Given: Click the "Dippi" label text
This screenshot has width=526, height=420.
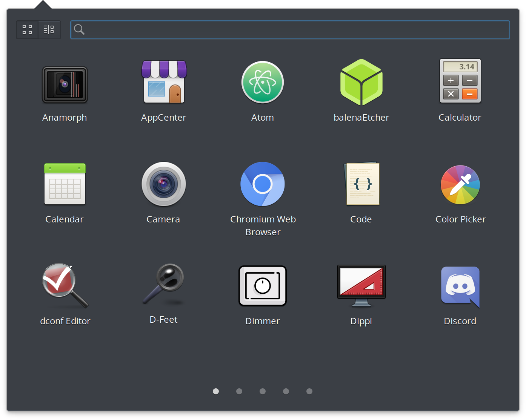Looking at the screenshot, I should click(361, 322).
